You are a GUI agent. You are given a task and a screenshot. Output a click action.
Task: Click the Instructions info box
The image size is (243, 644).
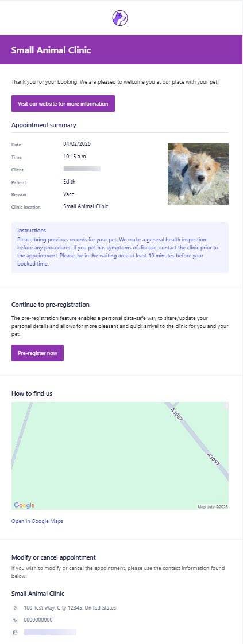tap(120, 247)
